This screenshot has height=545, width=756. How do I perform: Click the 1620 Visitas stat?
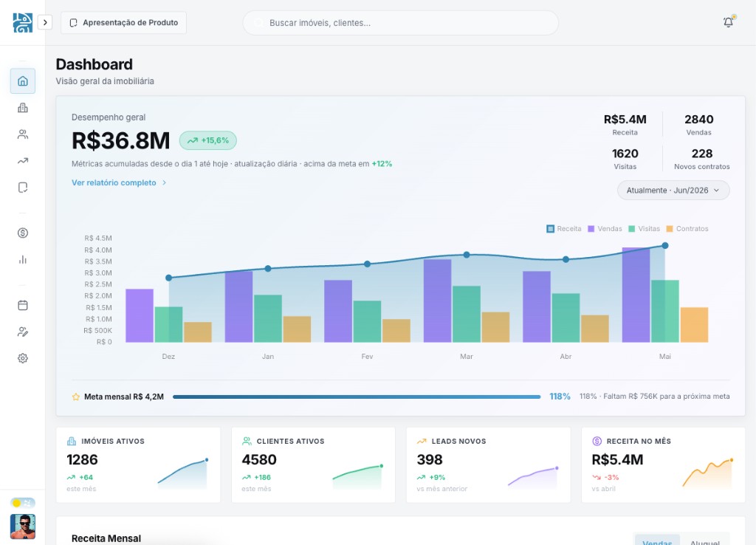coord(625,159)
